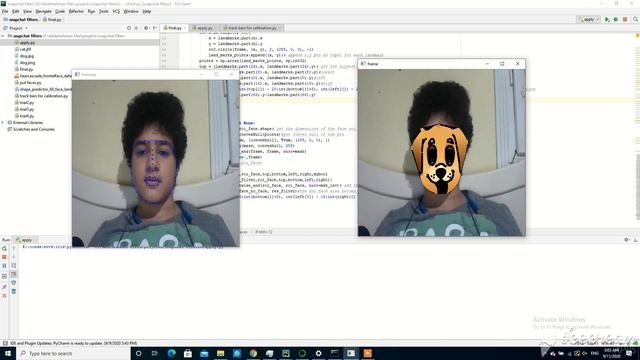This screenshot has width=640, height=360.
Task: Select final.py in the project tree
Action: click(24, 69)
